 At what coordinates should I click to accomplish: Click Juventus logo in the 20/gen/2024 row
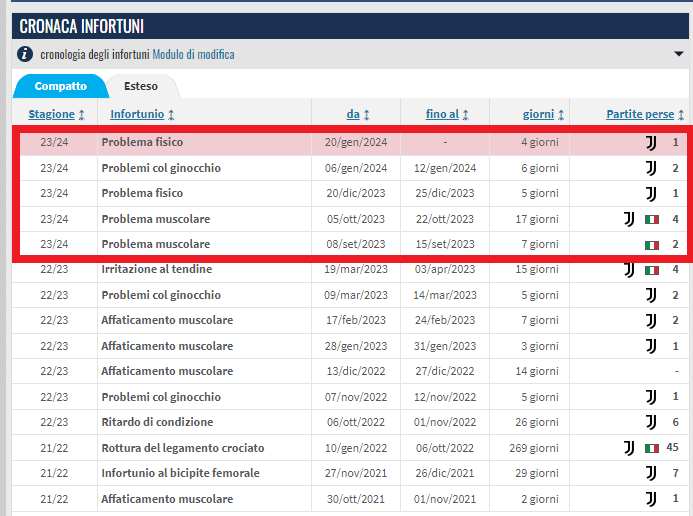pos(651,142)
